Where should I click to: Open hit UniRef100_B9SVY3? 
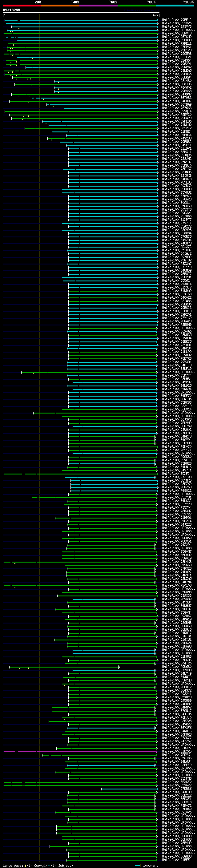pyautogui.click(x=177, y=26)
